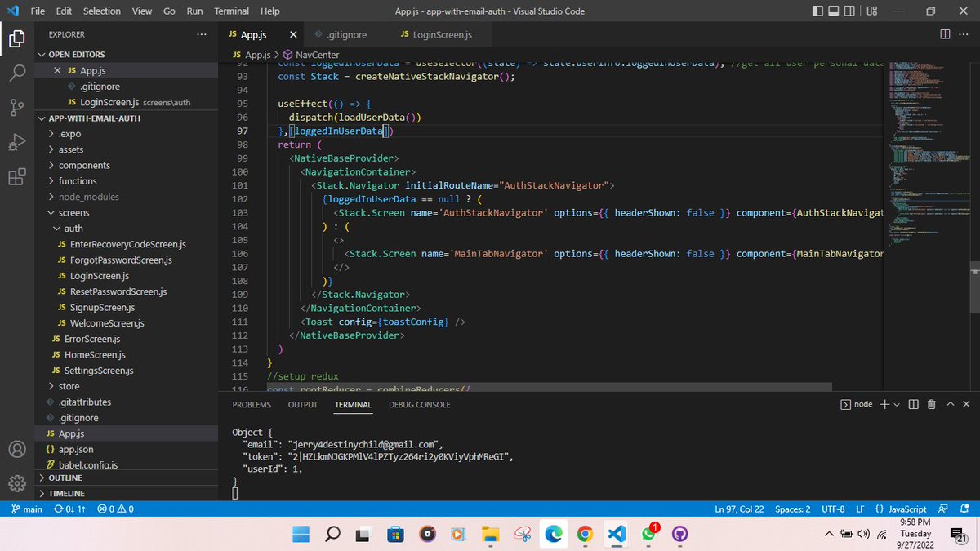Expand the components folder
This screenshot has width=980, height=551.
pos(84,165)
